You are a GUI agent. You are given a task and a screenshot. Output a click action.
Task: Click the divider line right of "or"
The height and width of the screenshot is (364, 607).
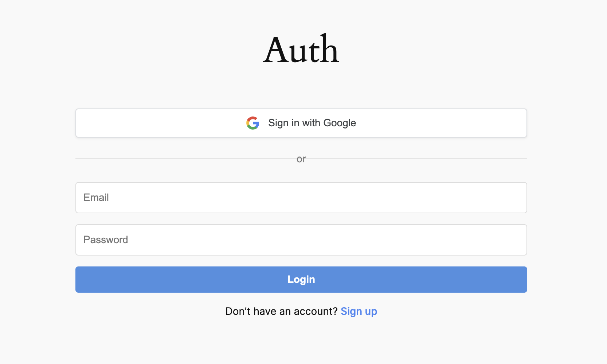[x=419, y=158]
